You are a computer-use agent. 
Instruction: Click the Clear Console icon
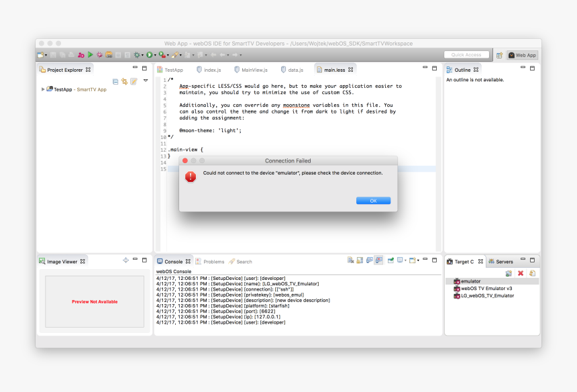pos(350,260)
